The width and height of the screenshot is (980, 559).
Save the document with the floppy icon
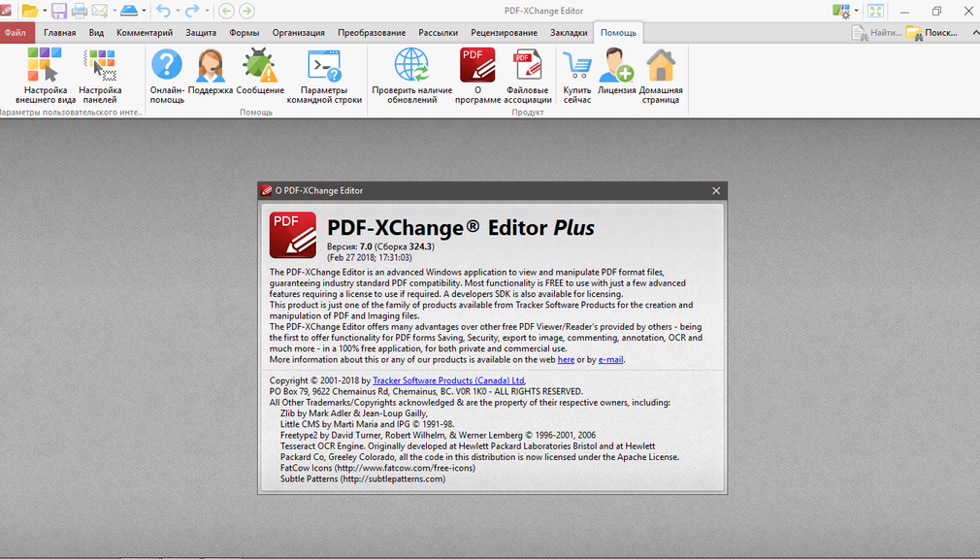(x=59, y=11)
